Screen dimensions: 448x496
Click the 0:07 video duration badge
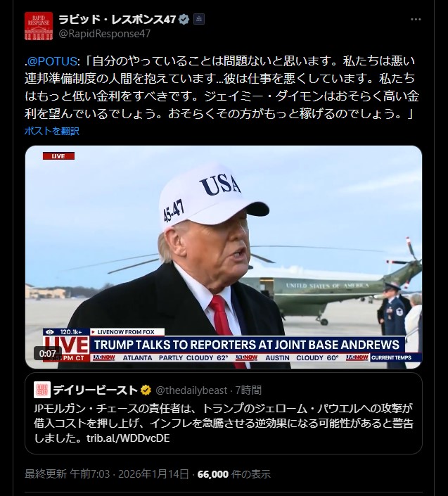click(47, 353)
